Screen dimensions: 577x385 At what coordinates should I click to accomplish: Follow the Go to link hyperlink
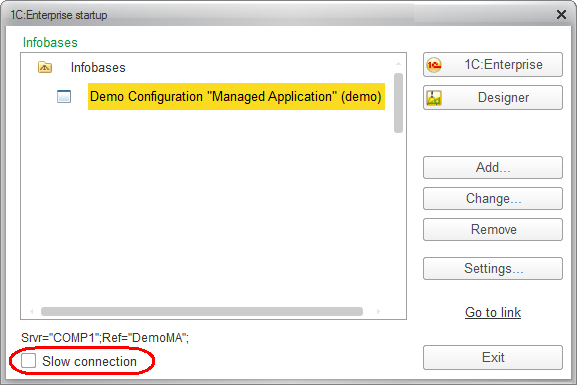click(493, 312)
